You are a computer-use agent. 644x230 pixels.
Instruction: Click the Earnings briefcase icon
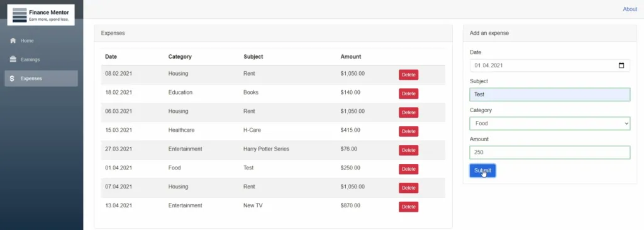point(13,60)
